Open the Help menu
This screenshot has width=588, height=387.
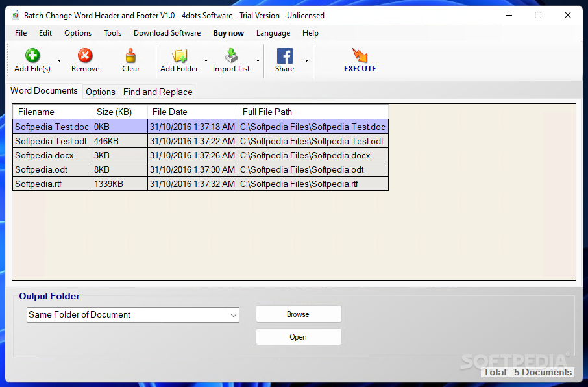(x=310, y=33)
